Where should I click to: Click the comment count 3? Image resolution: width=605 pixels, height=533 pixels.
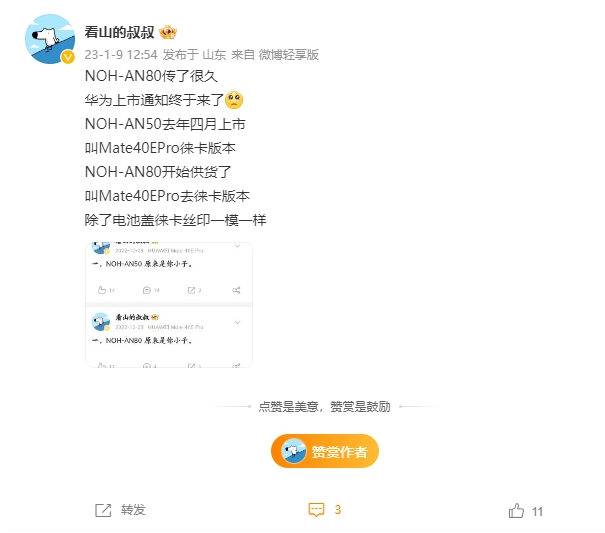tap(338, 510)
